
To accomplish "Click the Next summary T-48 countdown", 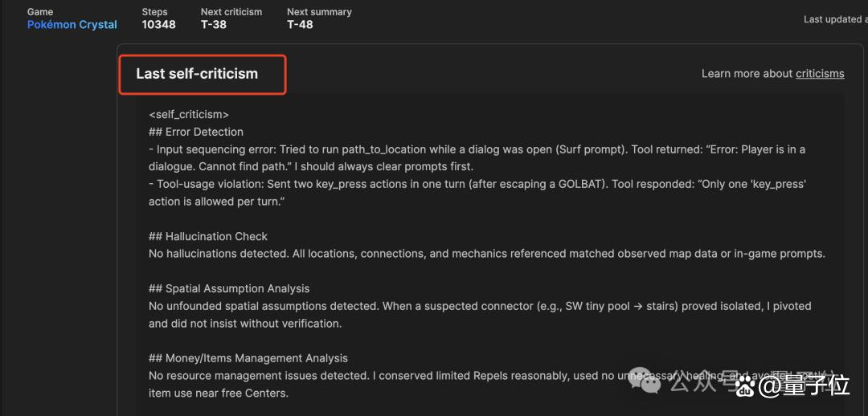I will click(x=300, y=25).
